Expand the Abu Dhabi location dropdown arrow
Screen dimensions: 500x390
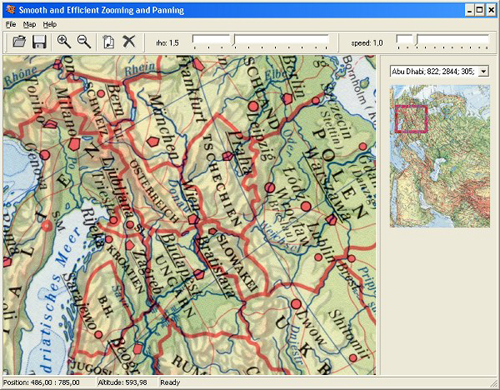pyautogui.click(x=484, y=71)
